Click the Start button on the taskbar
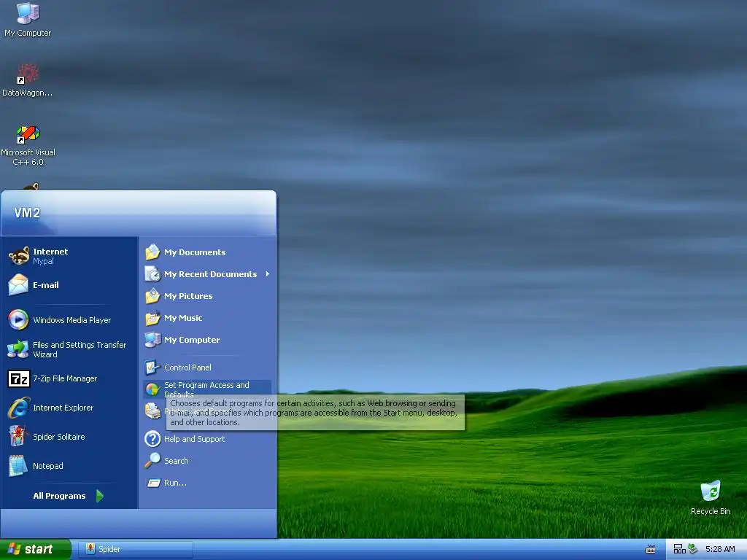 click(35, 550)
